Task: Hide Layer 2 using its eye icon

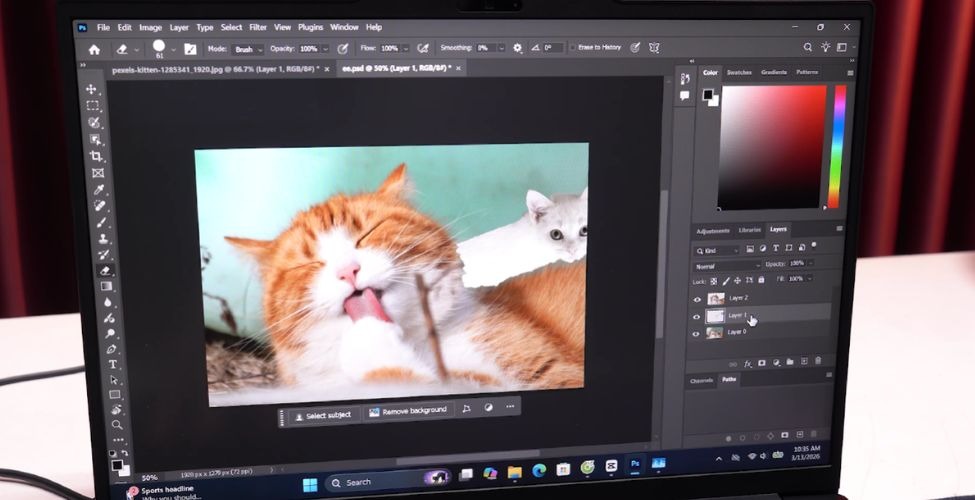Action: pyautogui.click(x=697, y=298)
